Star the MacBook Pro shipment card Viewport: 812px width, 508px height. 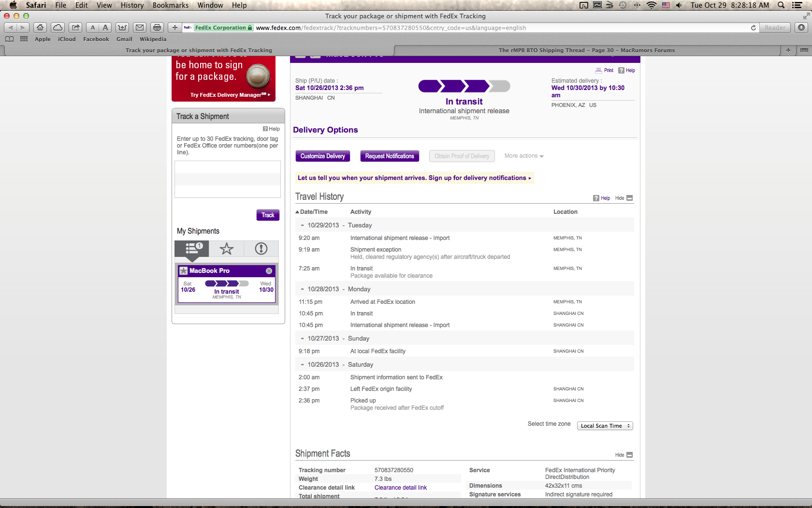tap(184, 271)
